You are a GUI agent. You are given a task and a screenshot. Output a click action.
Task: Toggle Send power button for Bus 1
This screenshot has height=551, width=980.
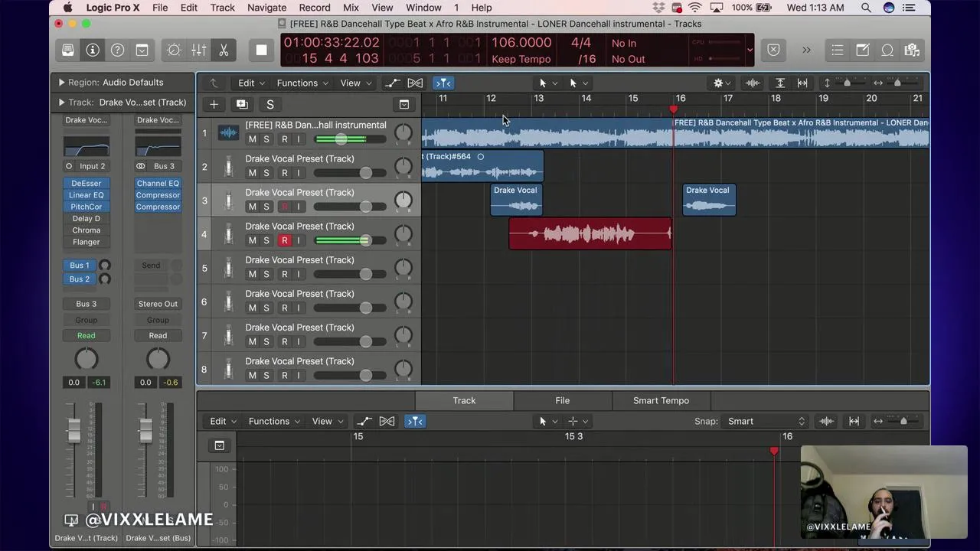pyautogui.click(x=105, y=265)
